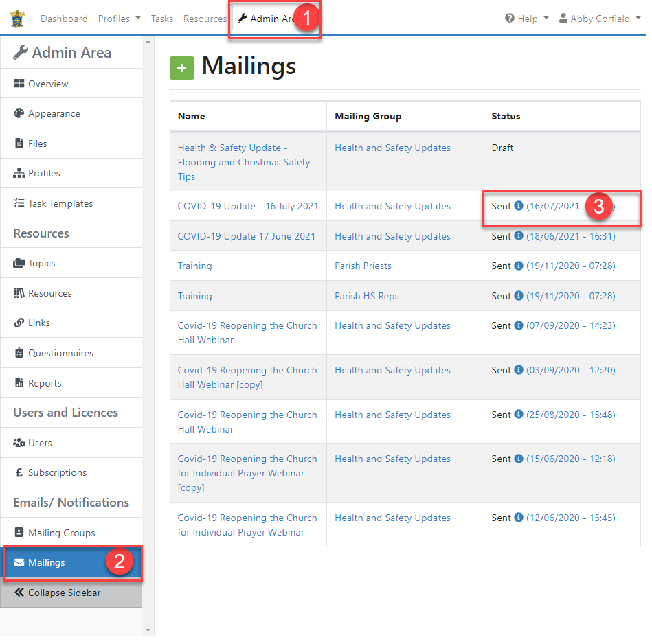
Task: Open the draft Health & Safety Update mailing
Action: click(x=243, y=162)
